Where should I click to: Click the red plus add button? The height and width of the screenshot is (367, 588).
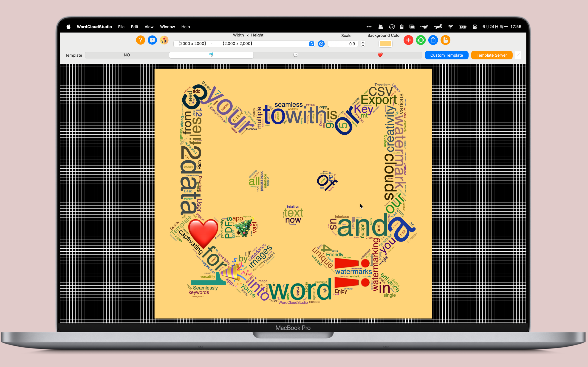click(408, 40)
